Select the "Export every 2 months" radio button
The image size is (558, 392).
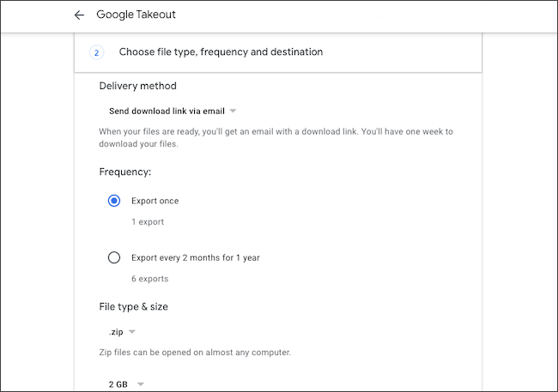114,256
